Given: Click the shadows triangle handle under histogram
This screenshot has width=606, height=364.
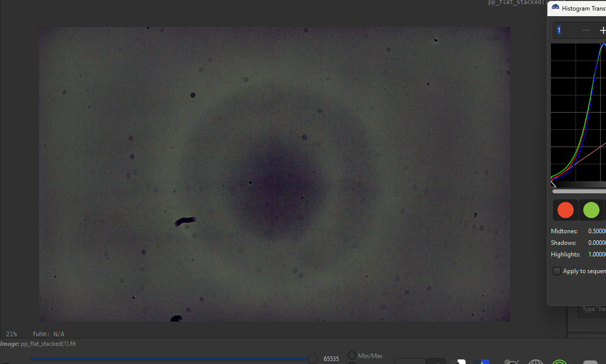Looking at the screenshot, I should tap(553, 184).
